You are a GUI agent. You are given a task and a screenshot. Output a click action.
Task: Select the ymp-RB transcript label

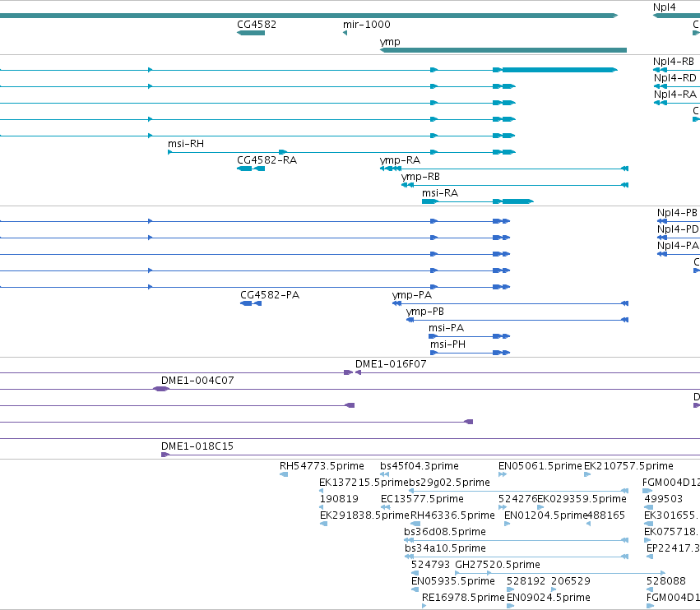(420, 177)
